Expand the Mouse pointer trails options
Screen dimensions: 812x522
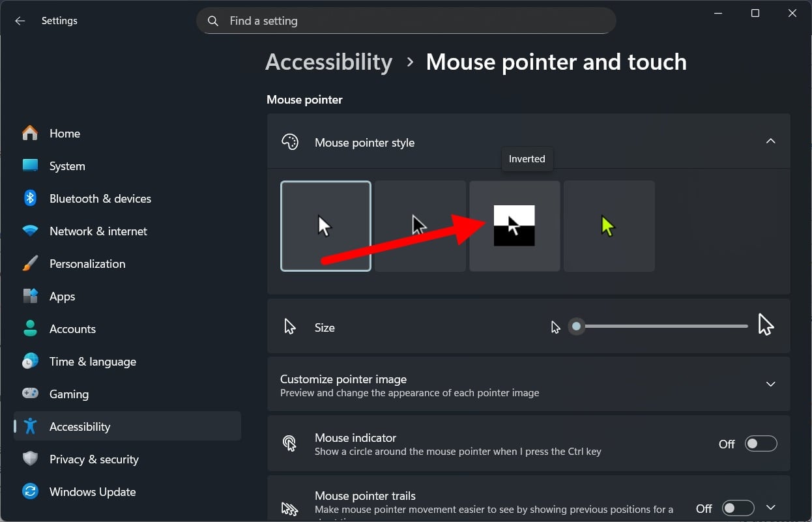tap(770, 507)
